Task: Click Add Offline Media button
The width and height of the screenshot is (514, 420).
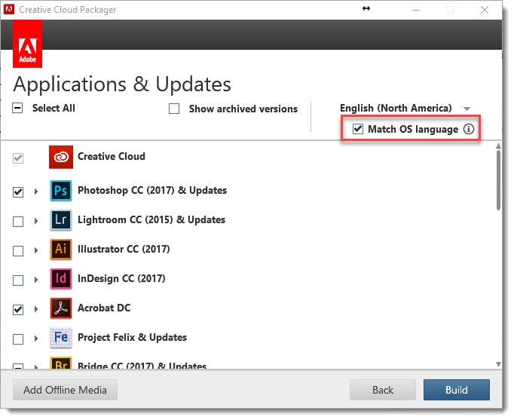Action: (65, 390)
